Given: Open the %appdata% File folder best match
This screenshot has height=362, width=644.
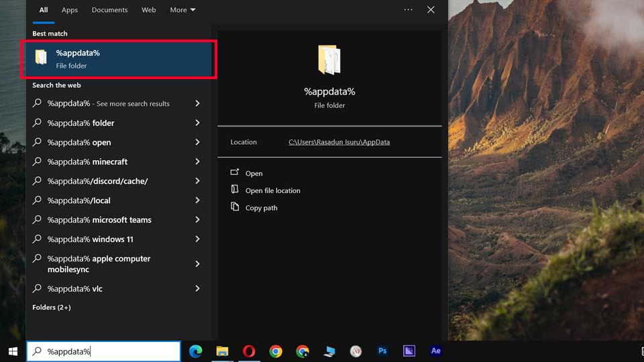Looking at the screenshot, I should click(119, 59).
